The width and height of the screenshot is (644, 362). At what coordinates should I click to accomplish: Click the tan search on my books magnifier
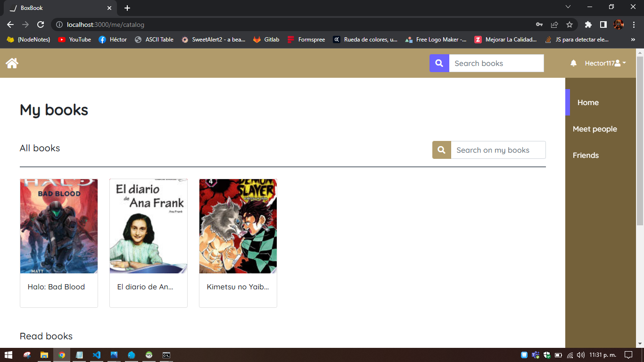442,150
